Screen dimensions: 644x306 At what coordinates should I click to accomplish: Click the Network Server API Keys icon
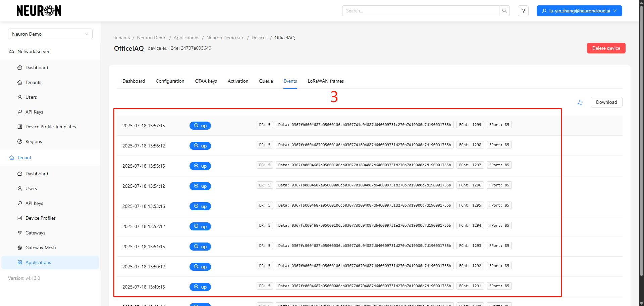(x=20, y=112)
